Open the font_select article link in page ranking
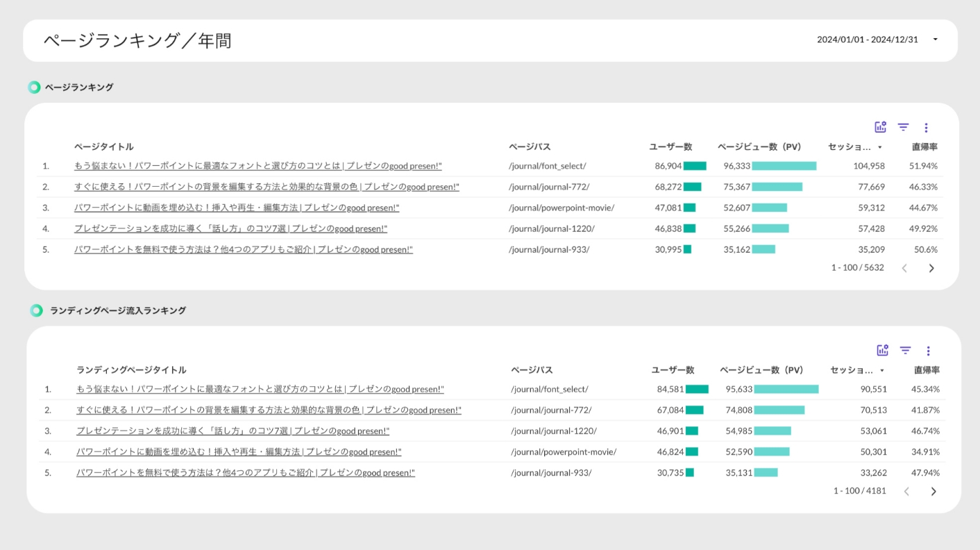 coord(257,166)
